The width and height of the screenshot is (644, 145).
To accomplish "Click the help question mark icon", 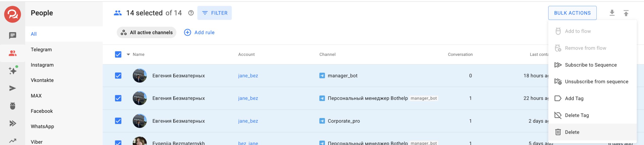I will pos(191,13).
